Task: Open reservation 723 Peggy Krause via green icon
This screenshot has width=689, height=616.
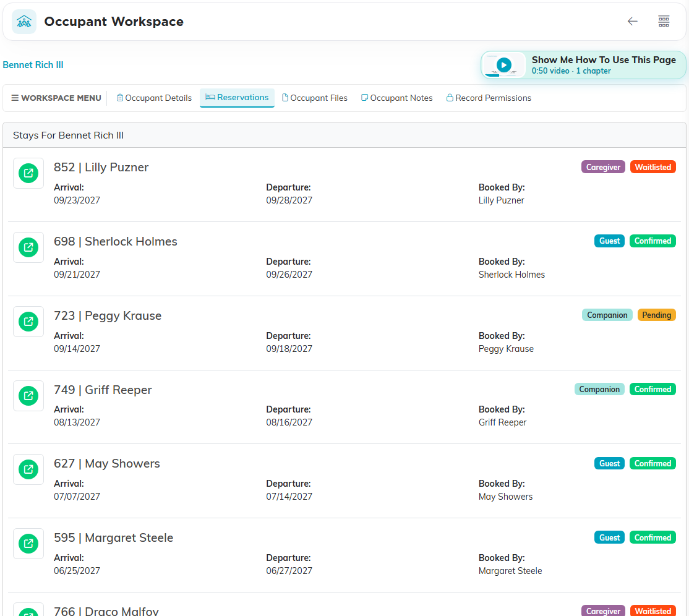Action: click(28, 322)
